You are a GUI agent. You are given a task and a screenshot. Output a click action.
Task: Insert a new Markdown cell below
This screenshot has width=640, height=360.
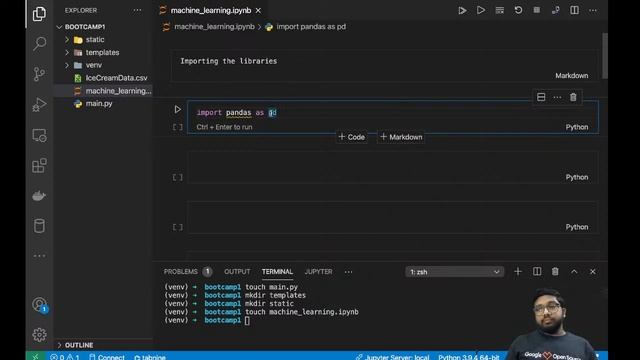[401, 137]
